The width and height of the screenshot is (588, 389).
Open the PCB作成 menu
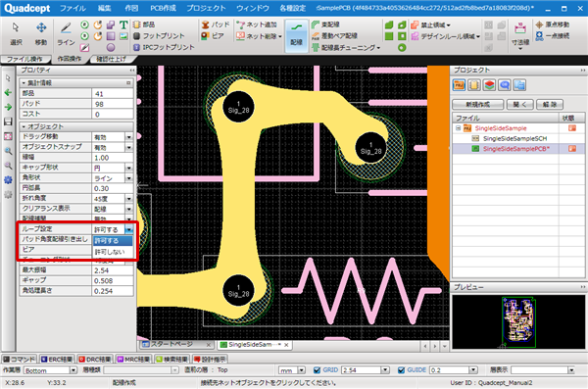(x=163, y=8)
